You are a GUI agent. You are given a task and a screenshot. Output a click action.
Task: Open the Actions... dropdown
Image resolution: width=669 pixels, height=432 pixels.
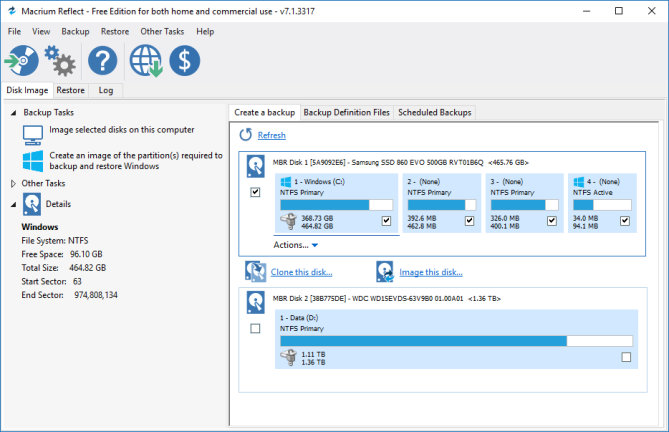(296, 245)
